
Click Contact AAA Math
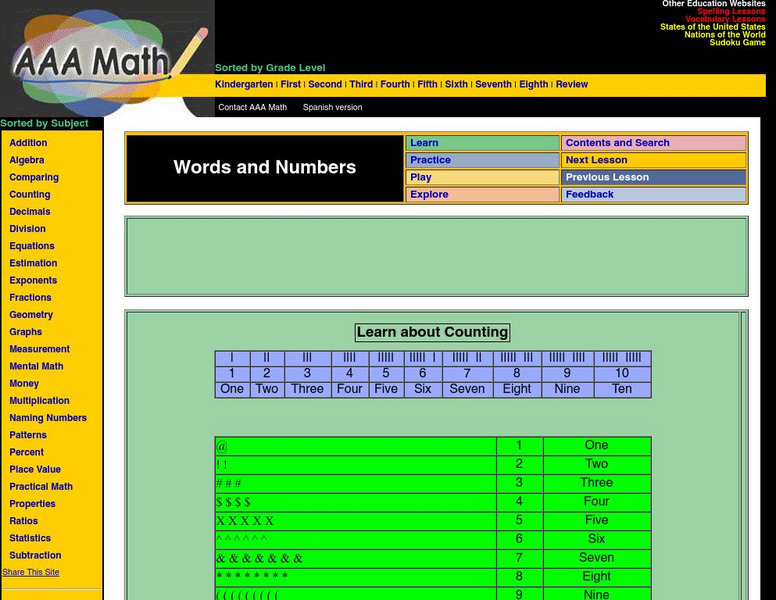[x=252, y=107]
